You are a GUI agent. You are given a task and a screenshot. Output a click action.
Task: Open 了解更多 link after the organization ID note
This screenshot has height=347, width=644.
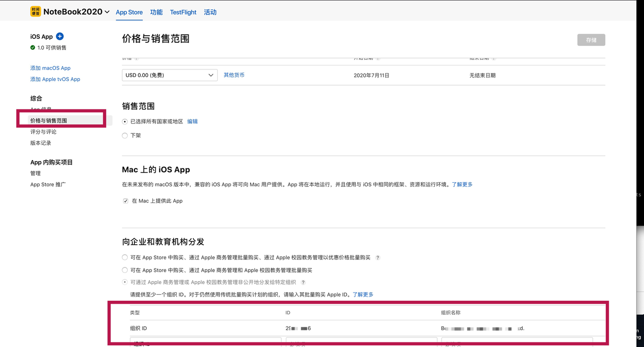tap(363, 294)
